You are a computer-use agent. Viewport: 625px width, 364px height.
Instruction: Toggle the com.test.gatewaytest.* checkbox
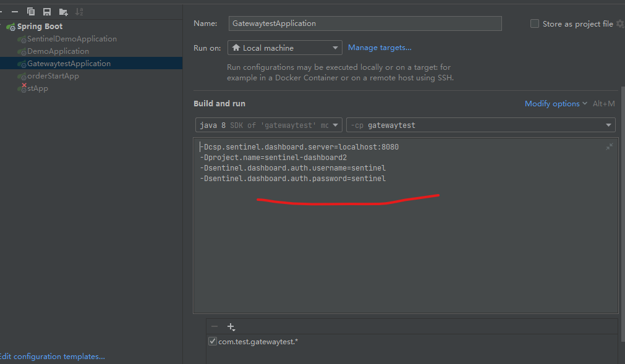[x=213, y=341]
